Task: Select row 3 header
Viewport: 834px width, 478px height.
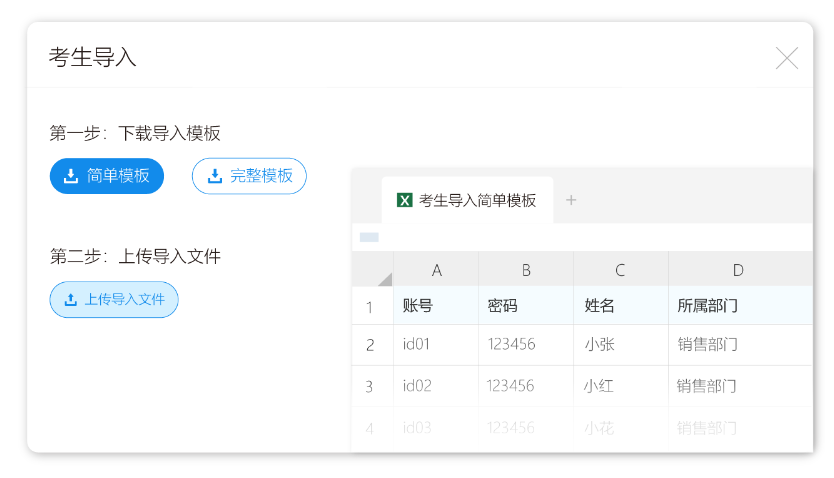Action: click(x=370, y=386)
